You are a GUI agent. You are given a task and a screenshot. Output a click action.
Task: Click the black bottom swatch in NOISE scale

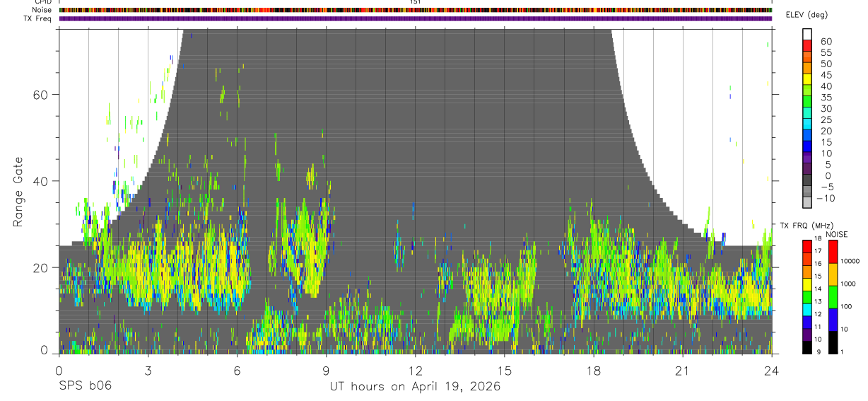(833, 342)
